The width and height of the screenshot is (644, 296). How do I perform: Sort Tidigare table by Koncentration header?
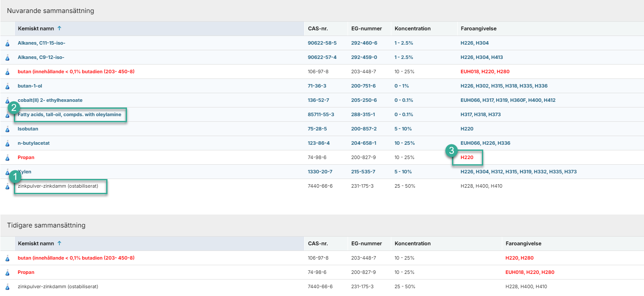coord(413,244)
